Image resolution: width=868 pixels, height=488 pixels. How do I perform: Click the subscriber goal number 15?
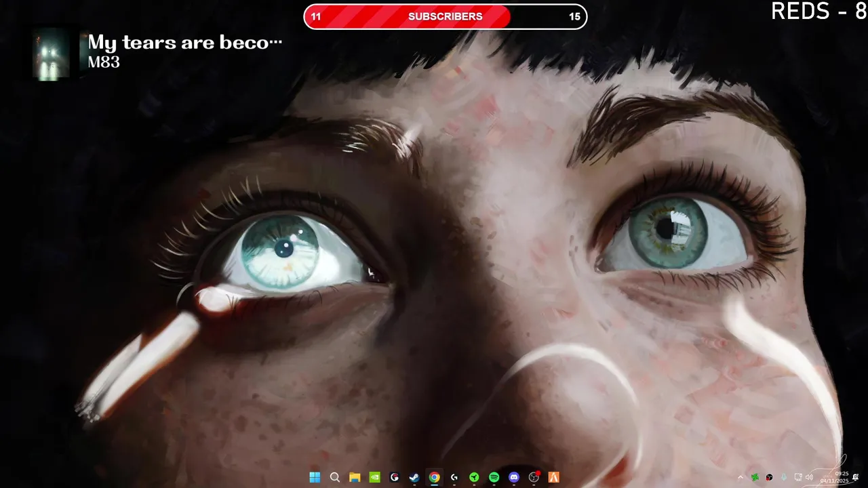tap(574, 17)
